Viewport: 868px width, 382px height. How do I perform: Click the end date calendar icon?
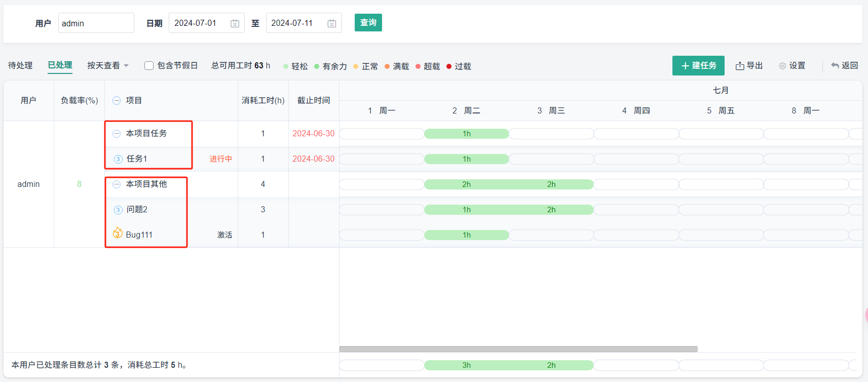pyautogui.click(x=332, y=23)
